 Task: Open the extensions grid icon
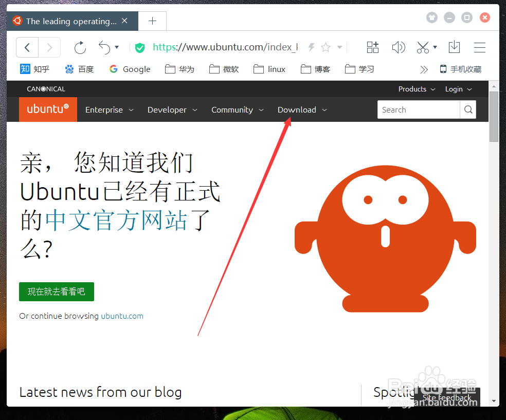click(x=373, y=47)
